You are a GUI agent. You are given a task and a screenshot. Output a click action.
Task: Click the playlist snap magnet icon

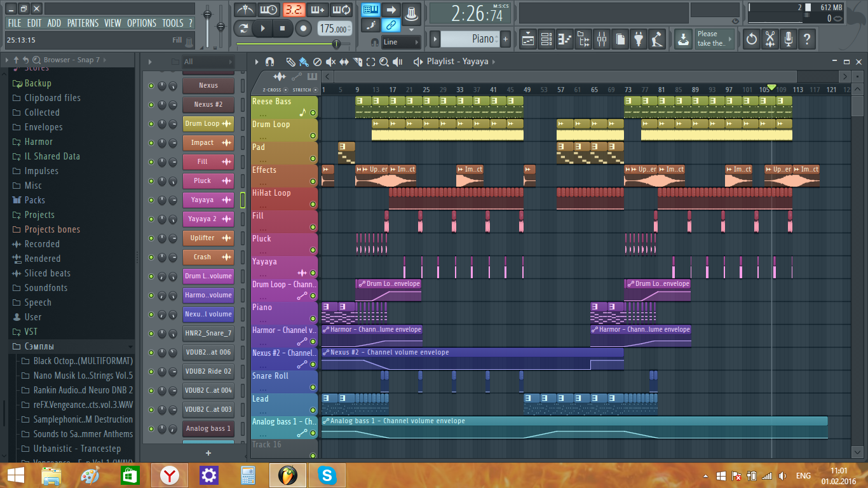click(269, 62)
